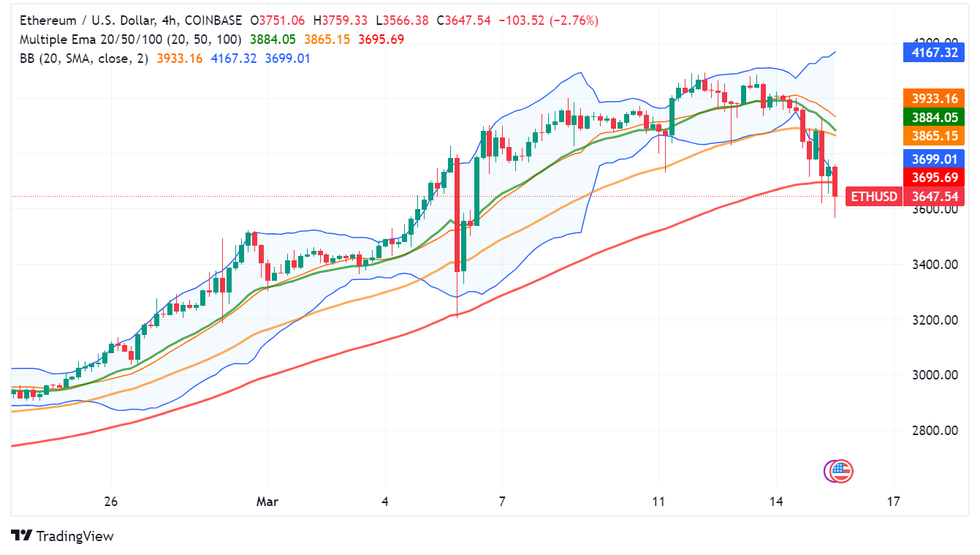Click the US flag event icon
The image size is (980, 555).
843,472
